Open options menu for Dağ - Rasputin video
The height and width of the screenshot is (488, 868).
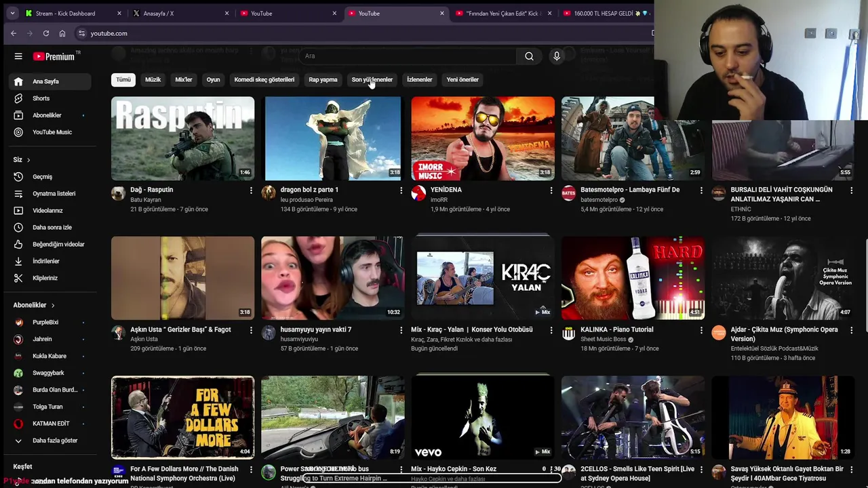tap(251, 190)
